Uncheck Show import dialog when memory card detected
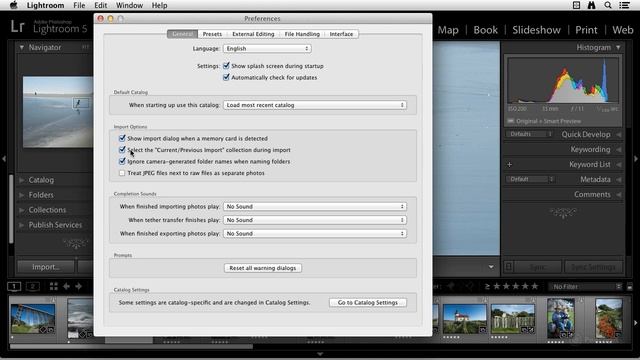Viewport: 640px width, 360px height. click(122, 138)
